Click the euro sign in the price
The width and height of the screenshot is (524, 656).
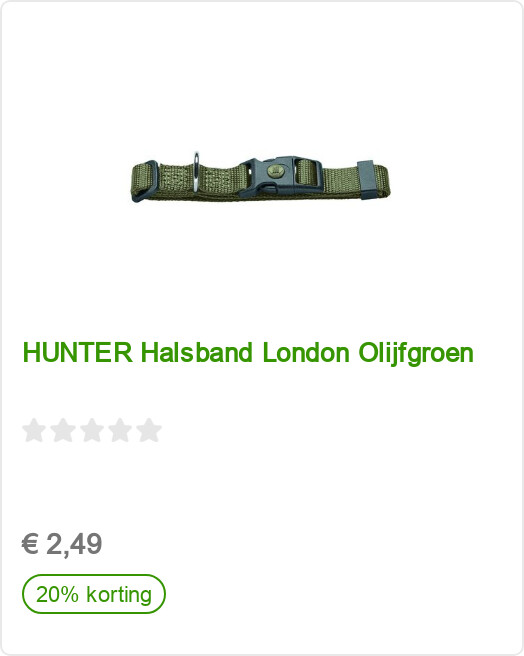(x=30, y=544)
